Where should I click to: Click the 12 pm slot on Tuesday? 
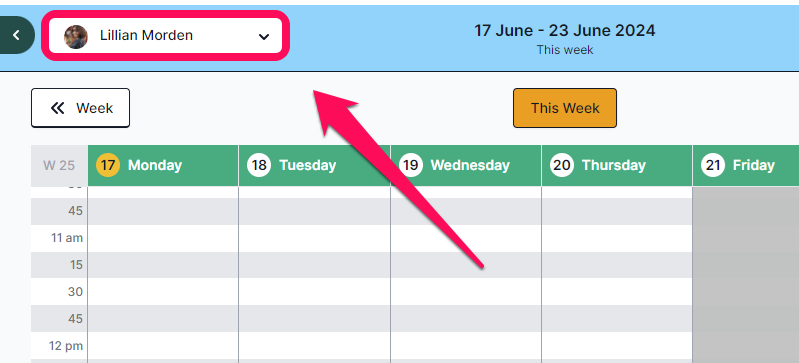point(314,346)
